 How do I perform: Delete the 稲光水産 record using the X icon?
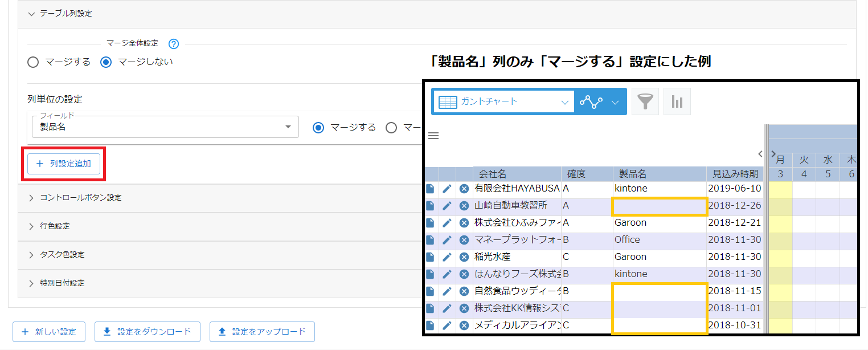463,257
